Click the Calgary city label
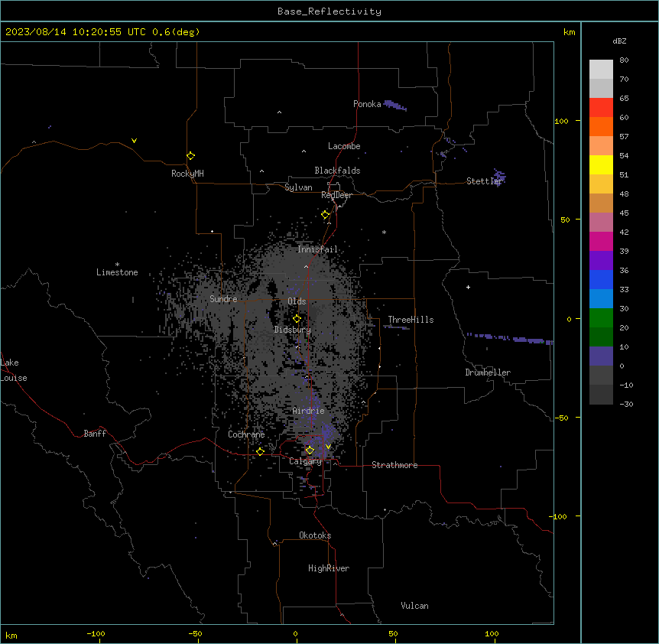The width and height of the screenshot is (659, 644). point(306,461)
